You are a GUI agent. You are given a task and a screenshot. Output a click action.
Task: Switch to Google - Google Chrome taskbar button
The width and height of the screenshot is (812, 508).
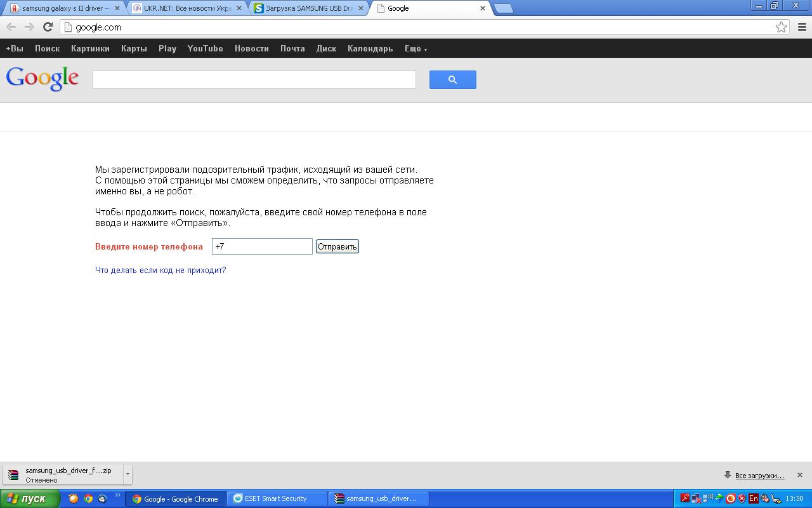[175, 498]
